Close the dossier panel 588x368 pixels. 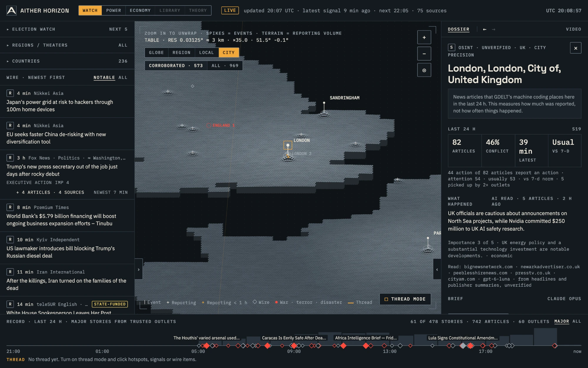(576, 48)
